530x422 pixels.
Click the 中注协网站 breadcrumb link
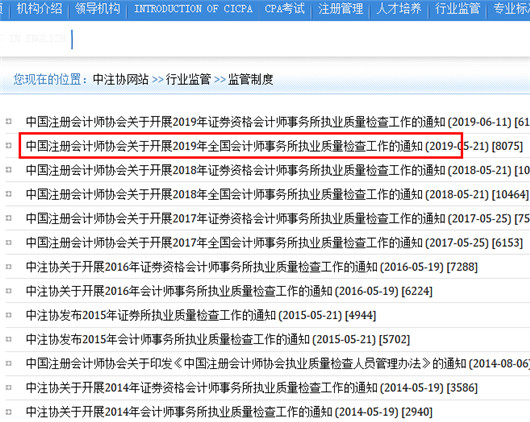click(x=121, y=79)
